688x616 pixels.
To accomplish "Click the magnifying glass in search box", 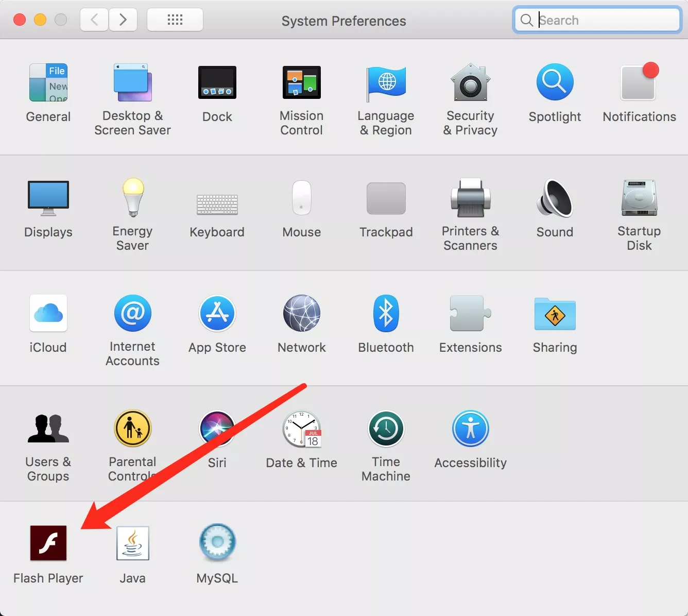I will pos(526,20).
